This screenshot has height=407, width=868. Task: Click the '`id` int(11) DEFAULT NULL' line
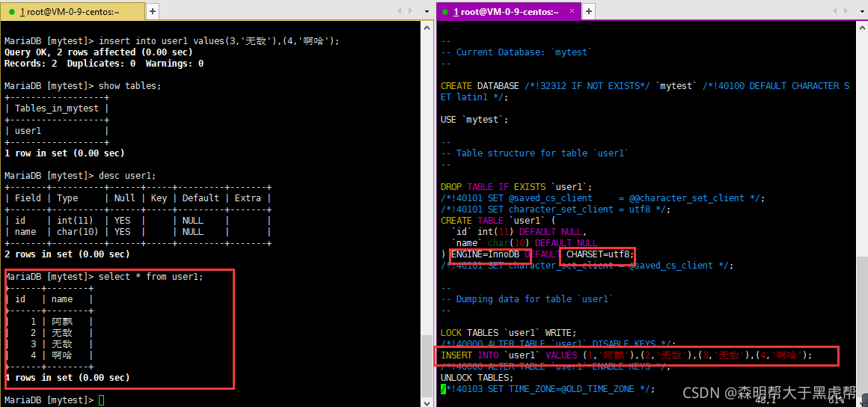click(519, 232)
